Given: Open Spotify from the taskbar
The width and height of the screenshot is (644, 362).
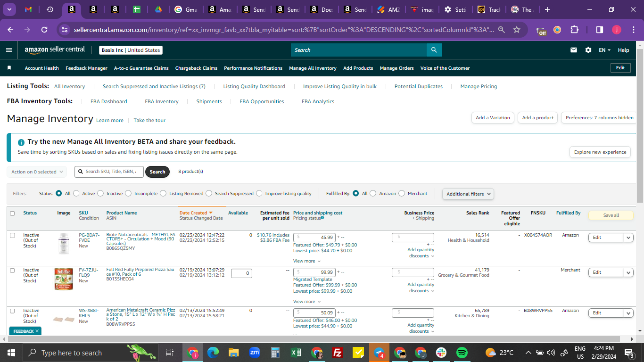Looking at the screenshot, I should 462,353.
